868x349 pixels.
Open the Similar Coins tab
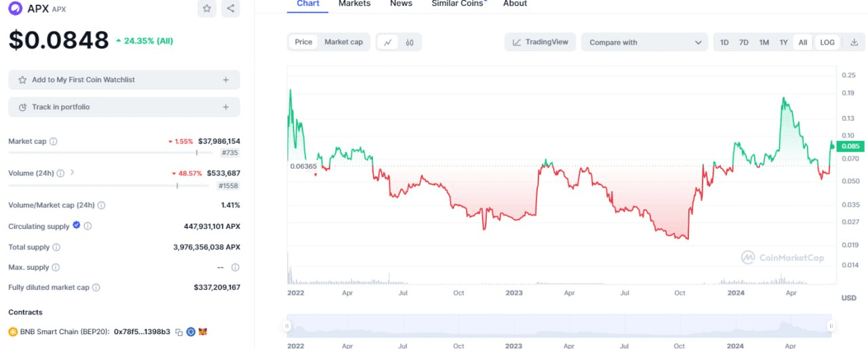click(458, 3)
